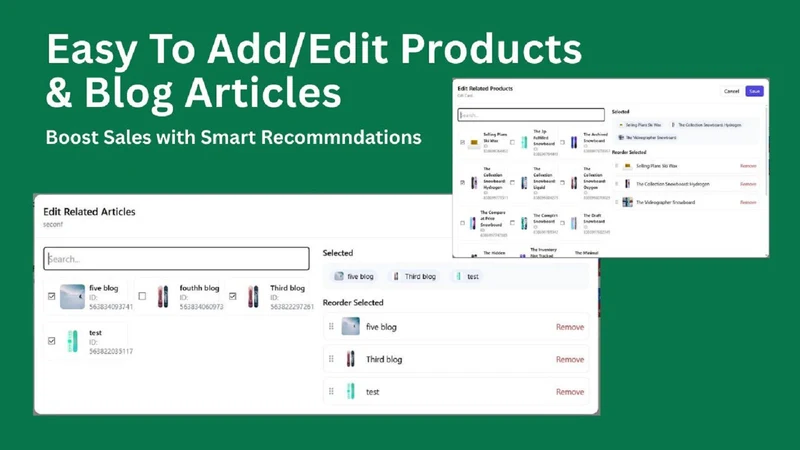Grab drag handle for Selling Plans Ski Wax
The width and height of the screenshot is (800, 450).
click(617, 166)
